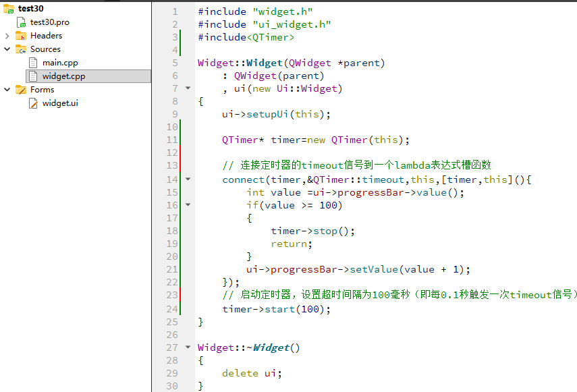
Task: Collapse the Sources tree node
Action: pos(7,49)
